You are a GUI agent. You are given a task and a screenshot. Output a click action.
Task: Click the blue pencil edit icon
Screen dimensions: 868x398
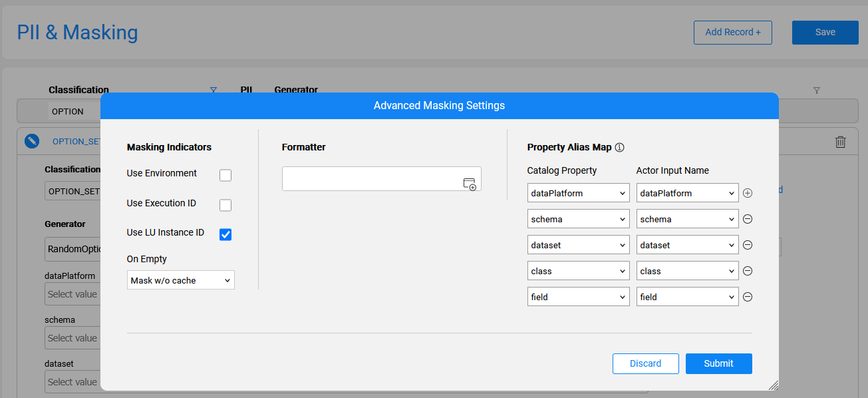32,141
